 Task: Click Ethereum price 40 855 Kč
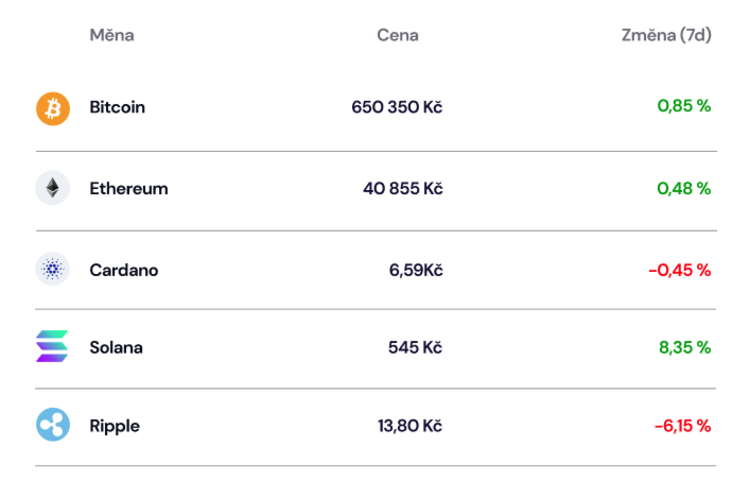[x=403, y=188]
